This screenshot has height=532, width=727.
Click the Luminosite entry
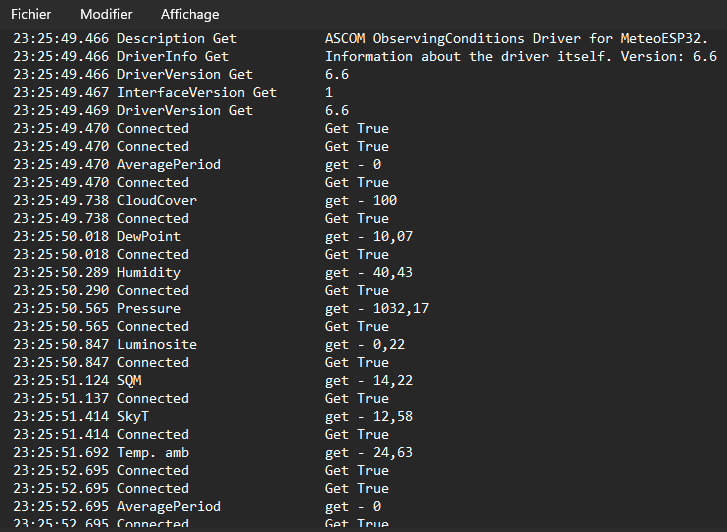click(156, 344)
